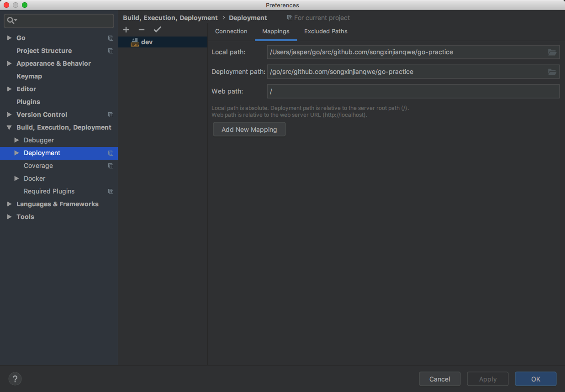Select Docker settings item
The height and width of the screenshot is (392, 565).
click(35, 178)
